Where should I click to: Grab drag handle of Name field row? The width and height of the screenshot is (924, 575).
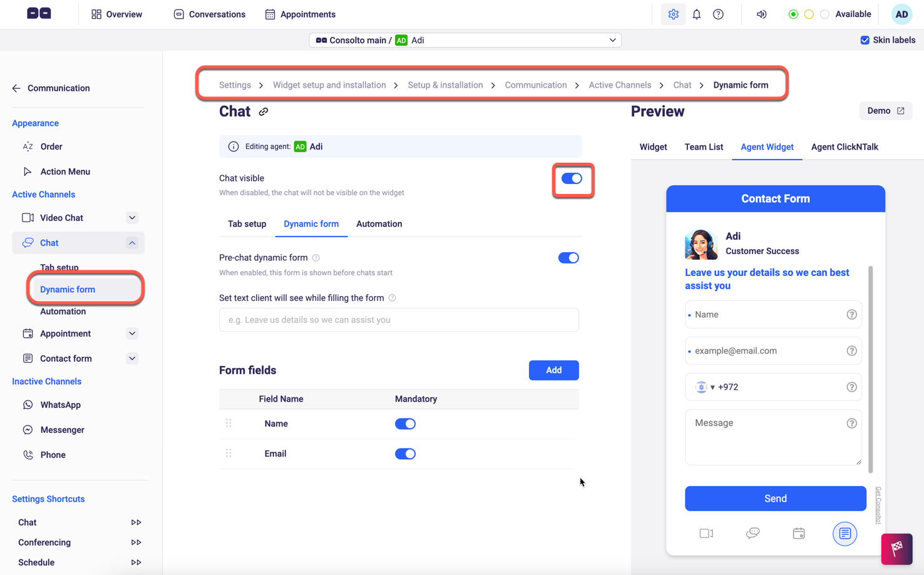(x=228, y=424)
